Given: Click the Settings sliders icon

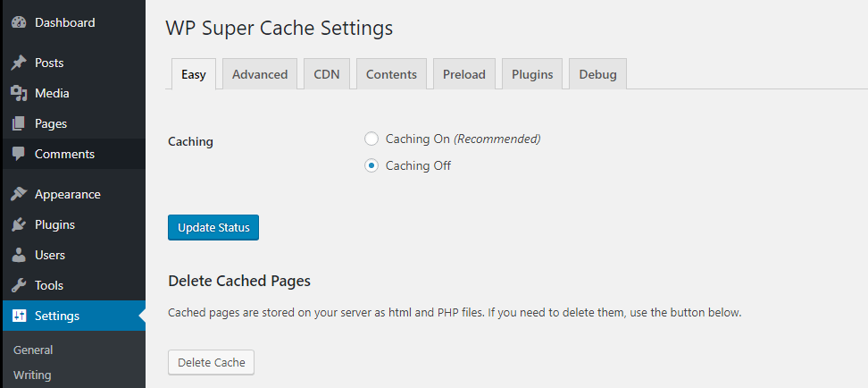Looking at the screenshot, I should pyautogui.click(x=18, y=316).
